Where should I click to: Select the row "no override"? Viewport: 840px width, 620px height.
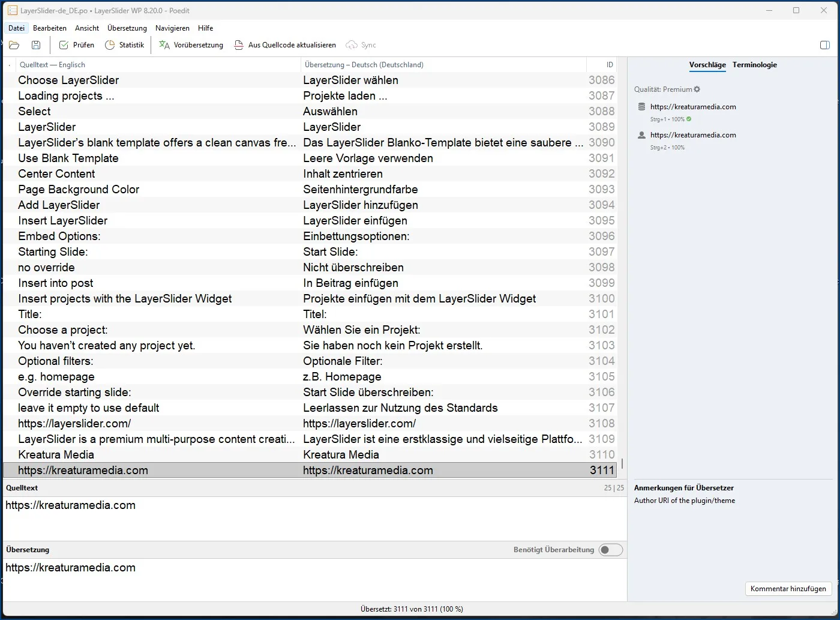311,267
